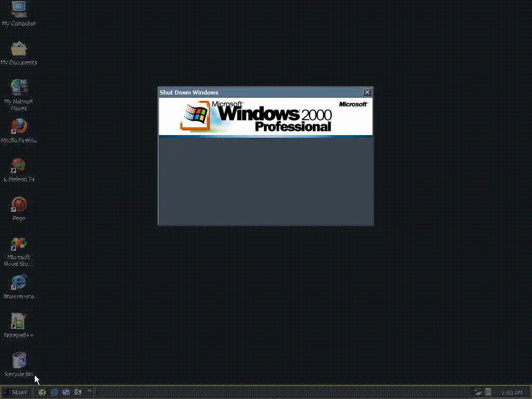The height and width of the screenshot is (399, 532).
Task: Click the system tray clock
Action: pos(512,393)
